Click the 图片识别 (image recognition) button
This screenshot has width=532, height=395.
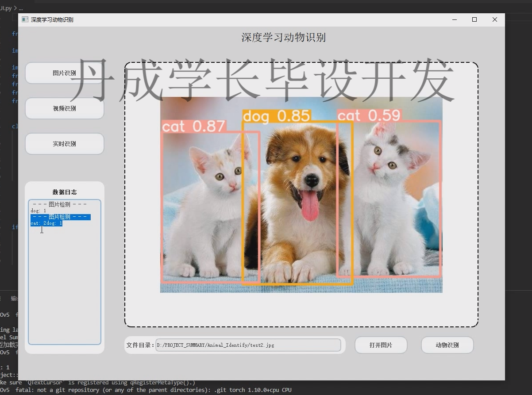coord(64,73)
